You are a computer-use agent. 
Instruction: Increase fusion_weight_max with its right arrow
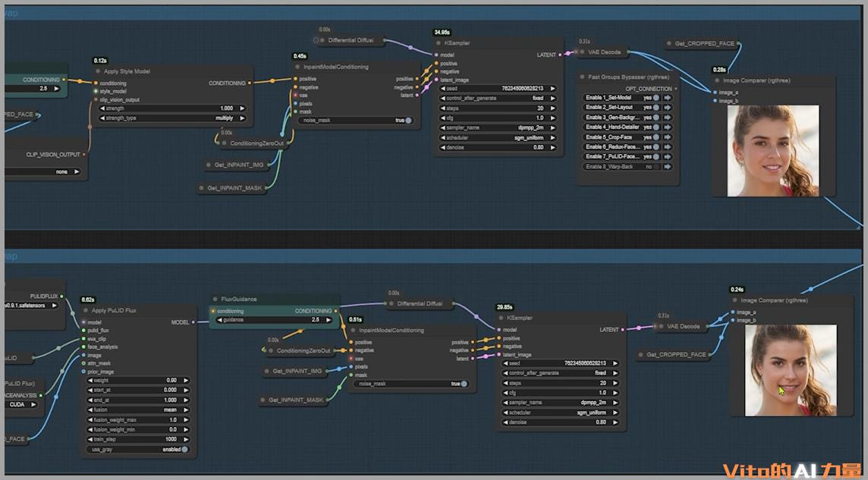click(186, 420)
